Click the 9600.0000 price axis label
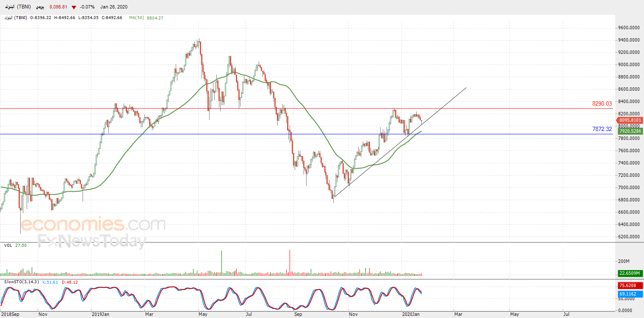The width and height of the screenshot is (644, 318). point(628,28)
